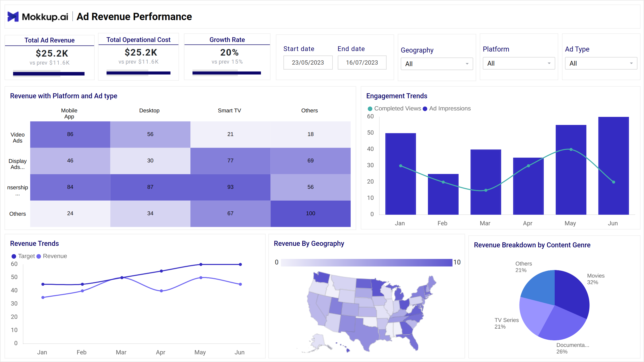Click the Apr bar in Engagement Trends

coord(528,186)
